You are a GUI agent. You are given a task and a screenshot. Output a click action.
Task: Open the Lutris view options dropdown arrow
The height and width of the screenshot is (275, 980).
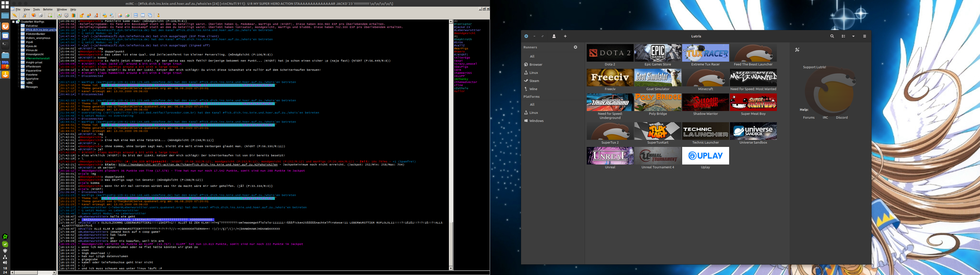pyautogui.click(x=853, y=36)
